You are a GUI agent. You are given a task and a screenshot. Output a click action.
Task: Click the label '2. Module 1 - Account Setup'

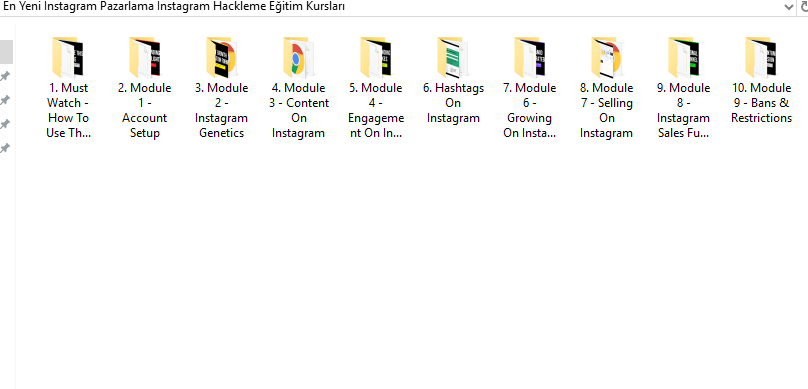(x=145, y=110)
